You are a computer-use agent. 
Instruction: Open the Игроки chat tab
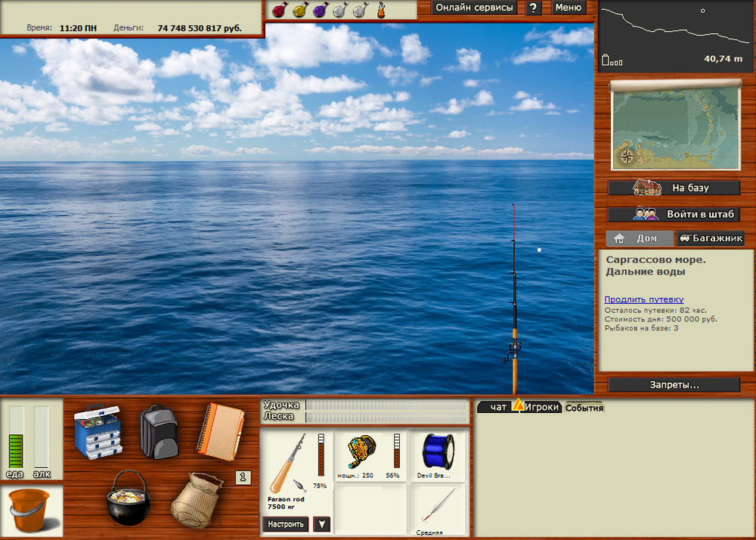[544, 406]
